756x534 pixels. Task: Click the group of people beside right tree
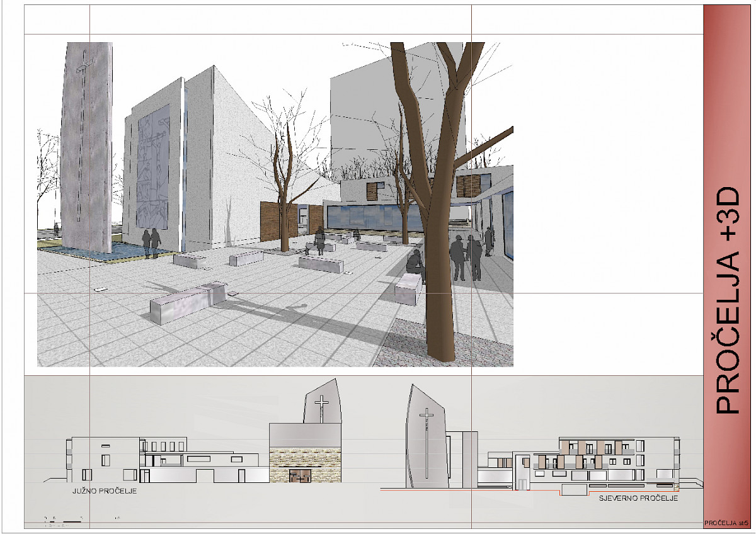pos(465,255)
